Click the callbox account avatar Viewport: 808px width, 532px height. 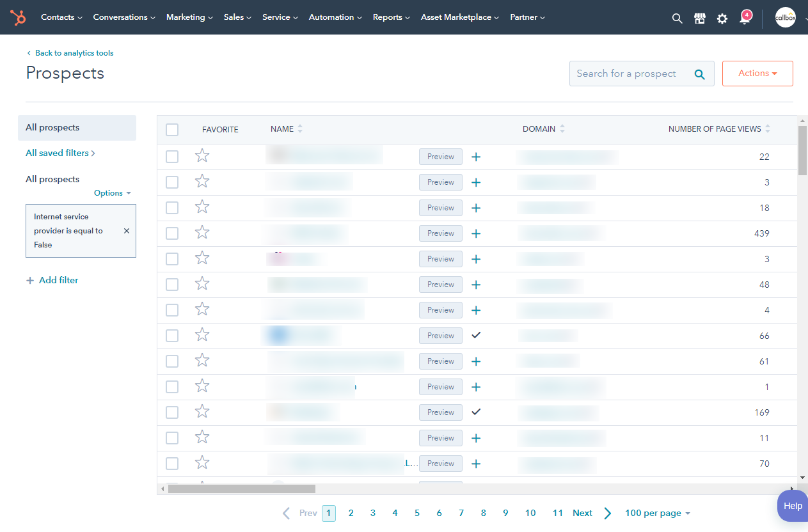(x=785, y=17)
